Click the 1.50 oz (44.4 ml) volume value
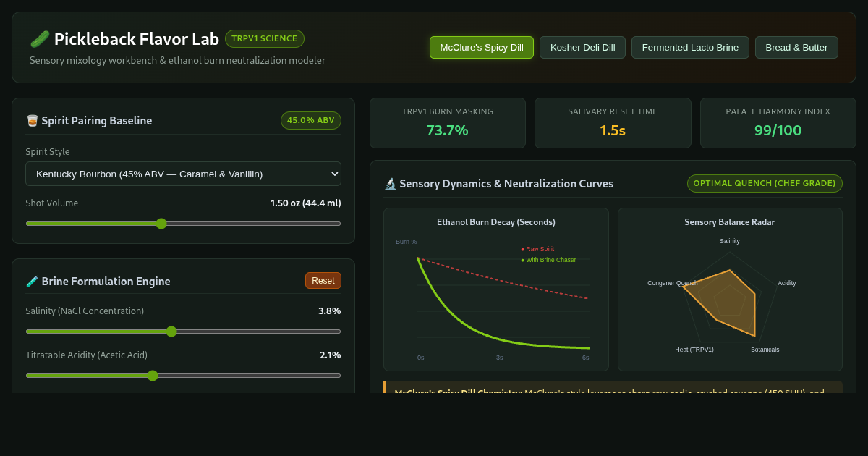This screenshot has height=456, width=868. tap(306, 203)
